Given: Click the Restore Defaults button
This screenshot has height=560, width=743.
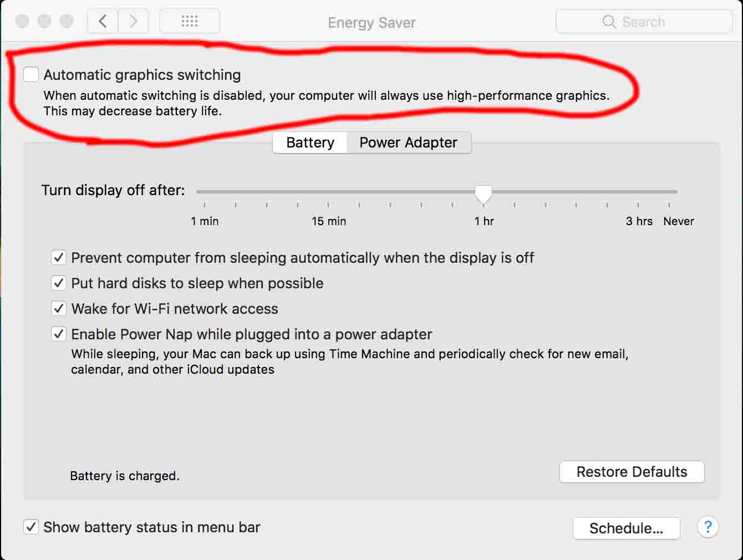Looking at the screenshot, I should [x=632, y=472].
